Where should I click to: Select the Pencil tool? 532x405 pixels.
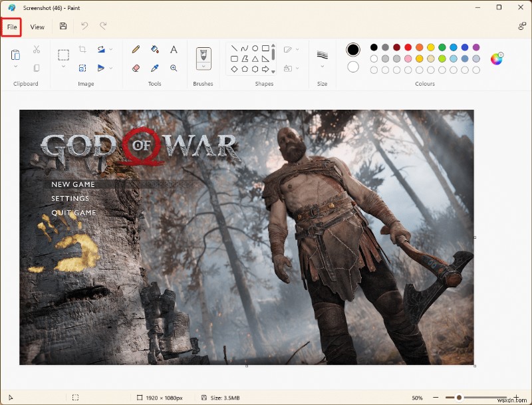click(x=135, y=49)
